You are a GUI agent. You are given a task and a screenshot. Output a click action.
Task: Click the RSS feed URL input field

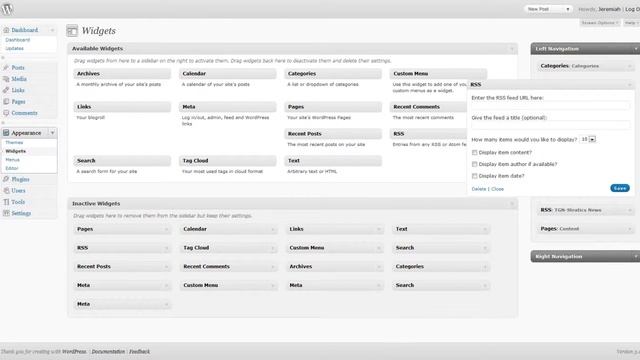pyautogui.click(x=551, y=106)
